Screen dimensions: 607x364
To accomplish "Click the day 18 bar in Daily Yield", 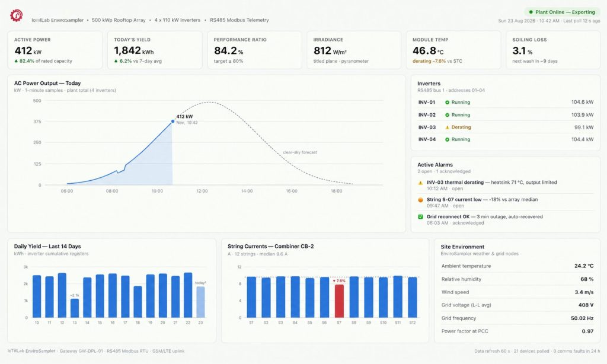I will pyautogui.click(x=138, y=302).
